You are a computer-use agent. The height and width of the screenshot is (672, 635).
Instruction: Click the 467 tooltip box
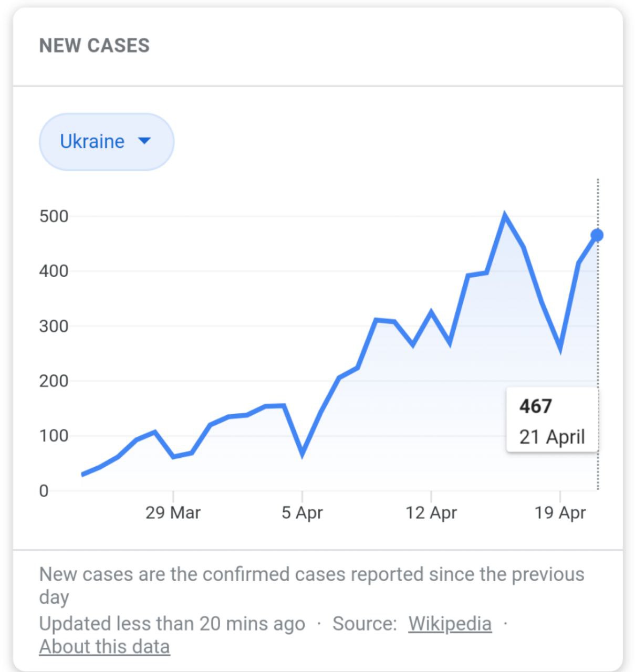coord(552,419)
